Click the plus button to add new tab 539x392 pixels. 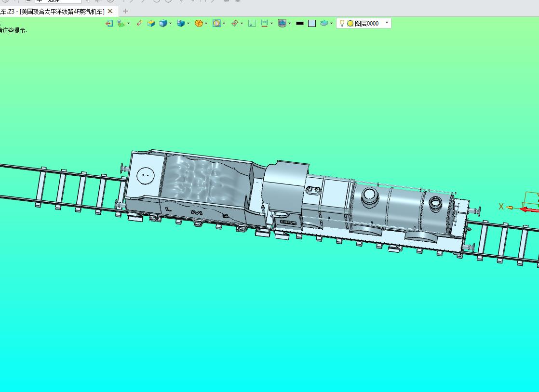point(125,12)
